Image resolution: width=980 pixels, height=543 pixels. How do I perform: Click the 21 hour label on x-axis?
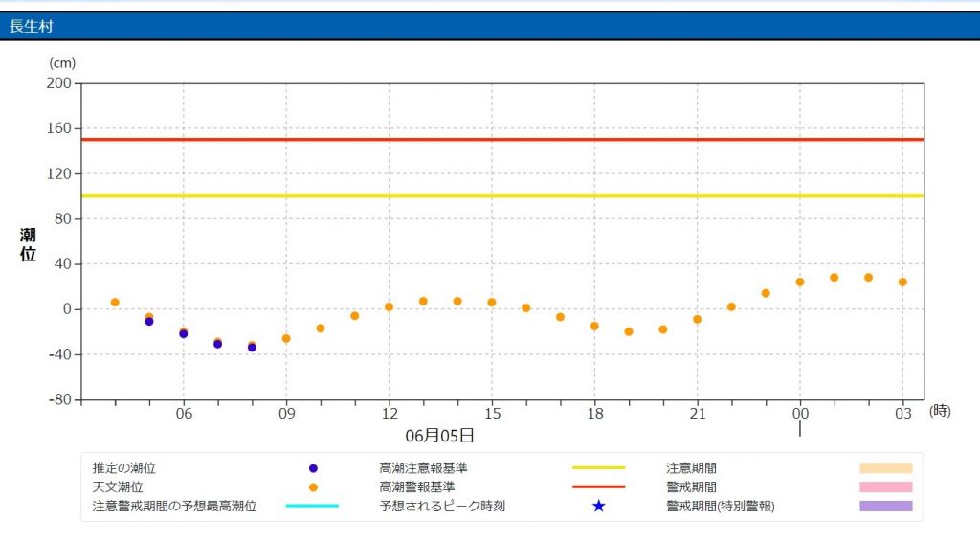tap(698, 414)
